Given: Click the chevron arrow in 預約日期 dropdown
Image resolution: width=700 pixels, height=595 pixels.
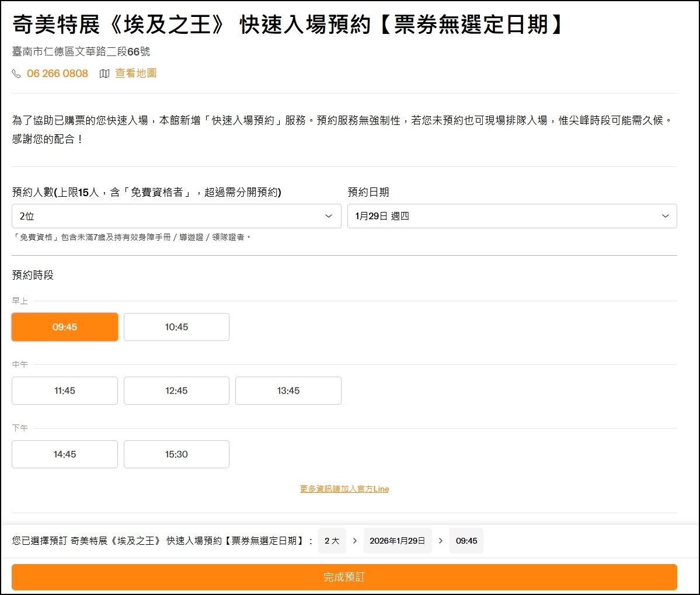Looking at the screenshot, I should click(x=665, y=216).
